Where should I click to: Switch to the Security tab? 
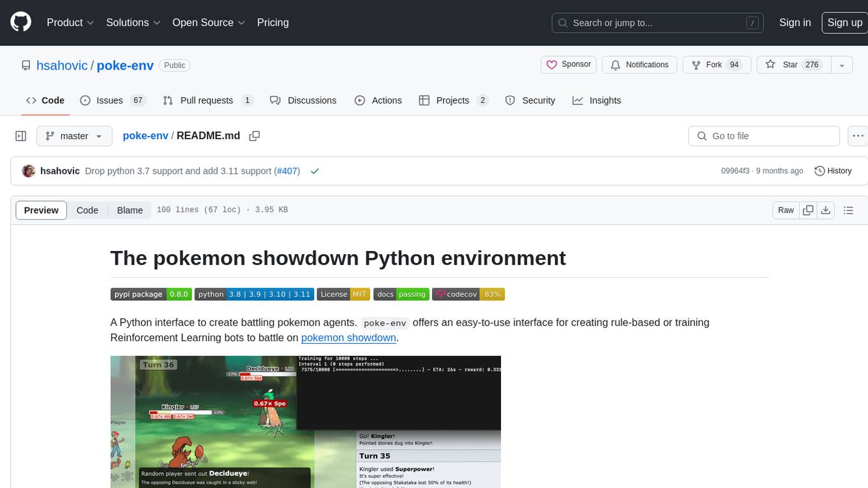click(x=530, y=100)
